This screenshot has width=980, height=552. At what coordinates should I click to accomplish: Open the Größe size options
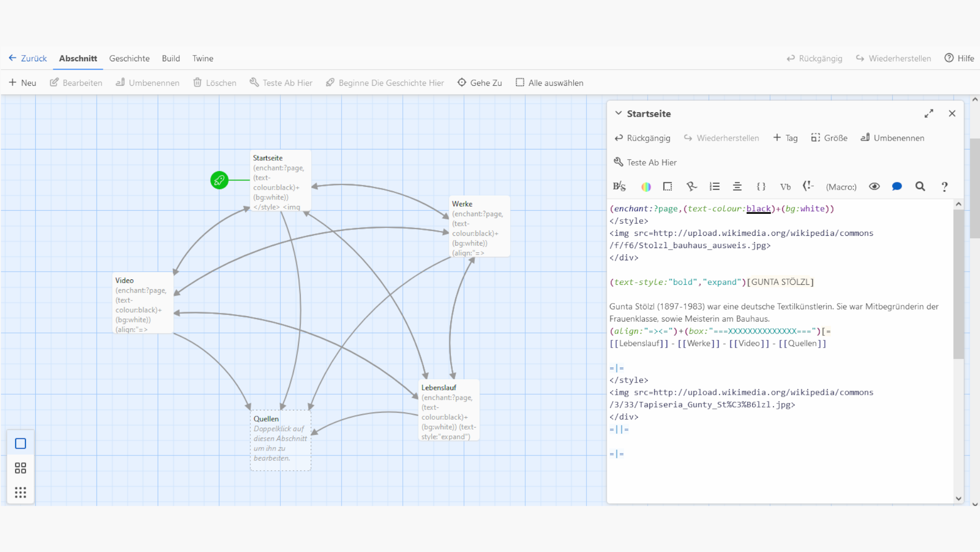coord(829,138)
